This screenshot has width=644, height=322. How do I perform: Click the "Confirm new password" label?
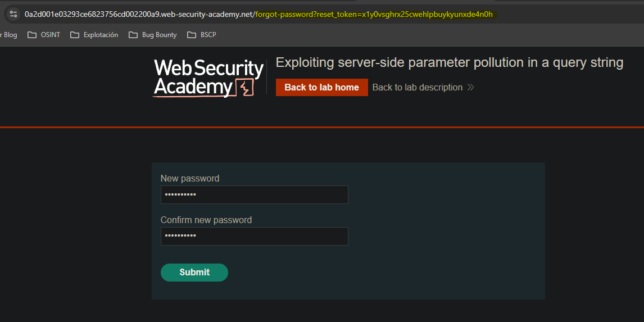tap(206, 220)
